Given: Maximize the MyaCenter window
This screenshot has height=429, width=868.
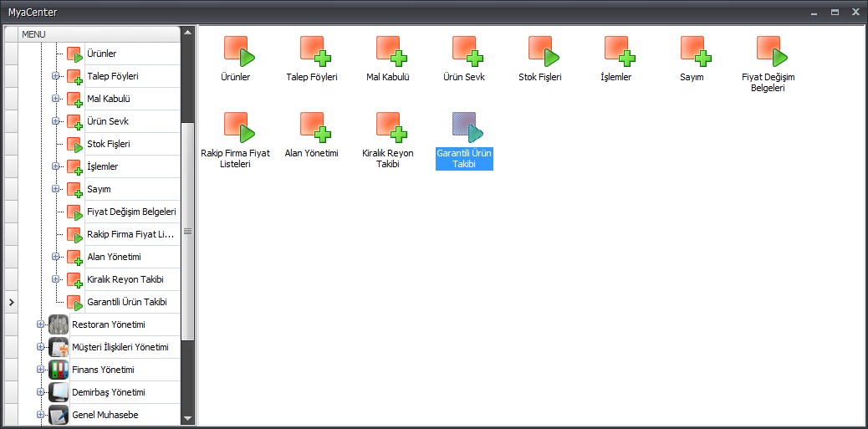Looking at the screenshot, I should (835, 13).
